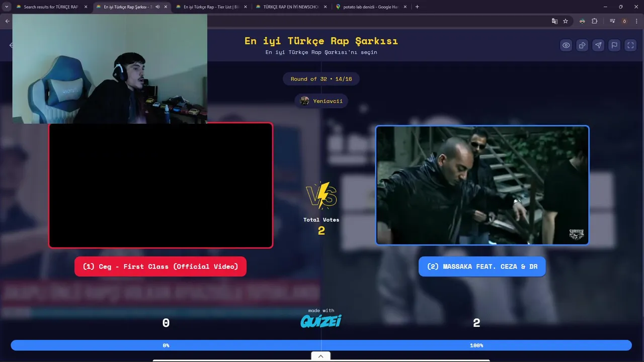Open the Google Translate icon in the address bar
644x362 pixels.
coord(554,21)
